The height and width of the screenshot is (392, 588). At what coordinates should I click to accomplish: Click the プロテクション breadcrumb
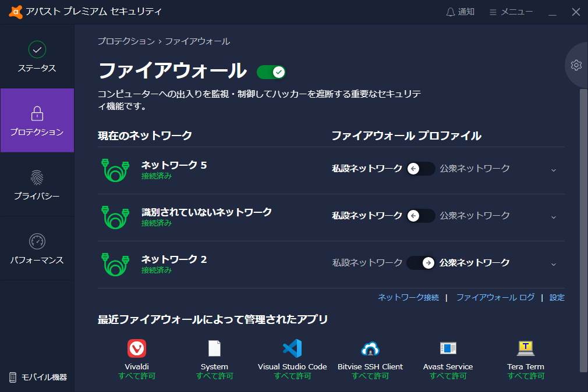[x=126, y=41]
